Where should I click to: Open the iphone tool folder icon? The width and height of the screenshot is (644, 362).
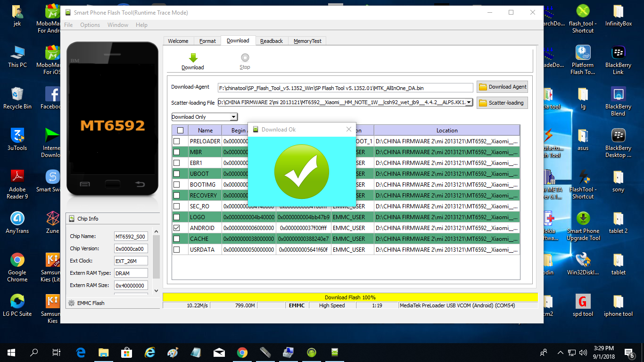[618, 305]
